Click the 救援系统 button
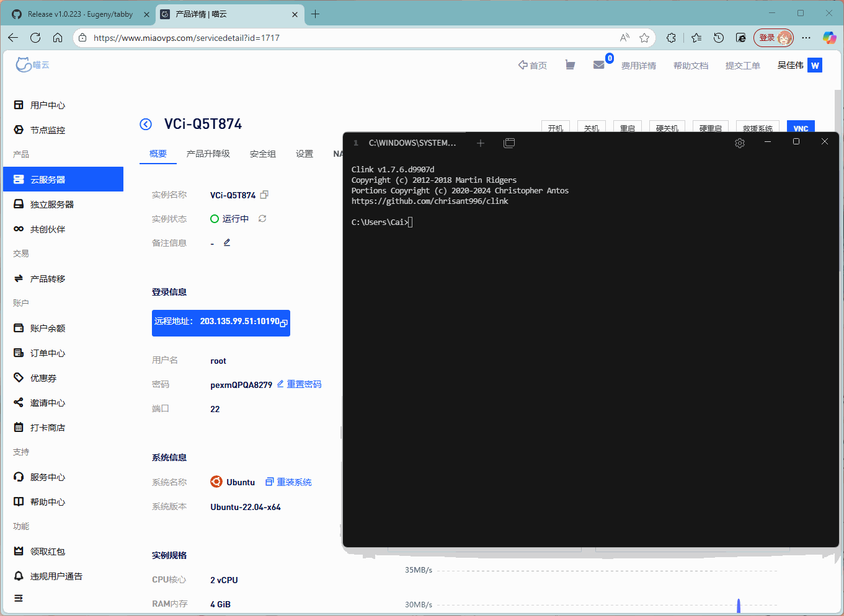844x616 pixels. pos(758,126)
